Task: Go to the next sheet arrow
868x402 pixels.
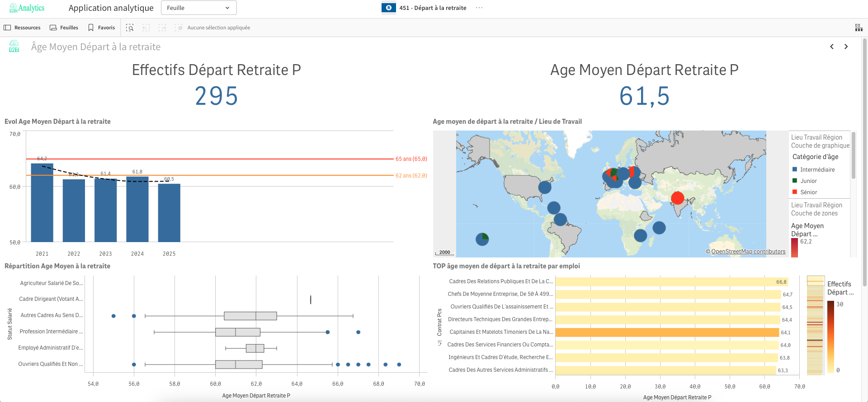Action: coord(846,47)
